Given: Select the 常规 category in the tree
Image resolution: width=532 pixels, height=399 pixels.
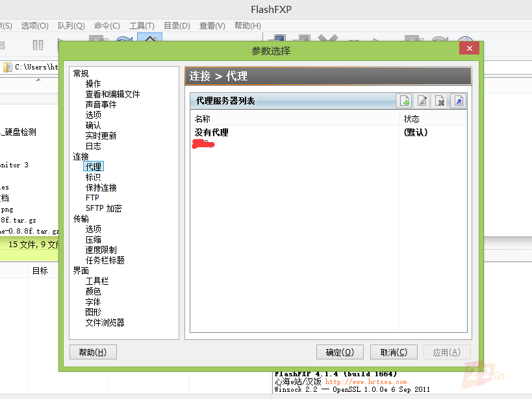Looking at the screenshot, I should tap(81, 73).
